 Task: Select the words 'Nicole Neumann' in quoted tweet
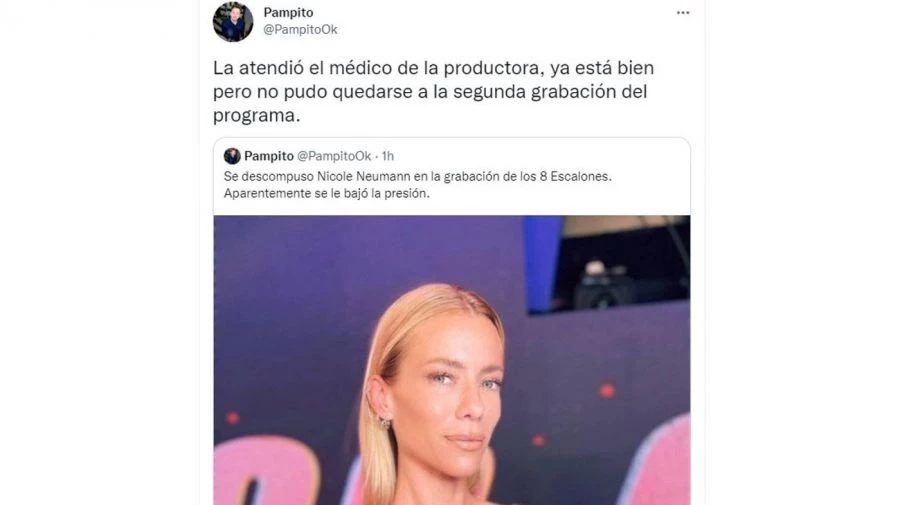(x=372, y=177)
